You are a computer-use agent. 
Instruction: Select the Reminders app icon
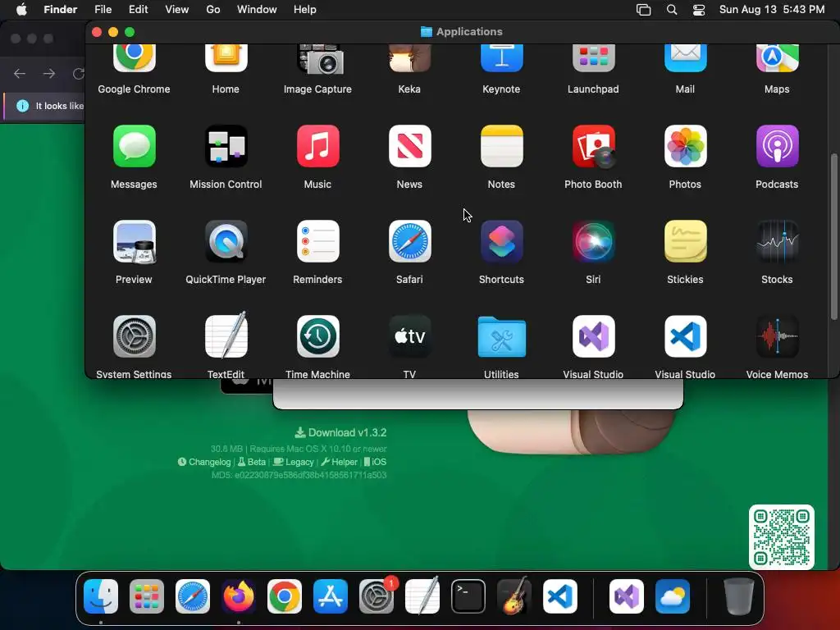317,242
